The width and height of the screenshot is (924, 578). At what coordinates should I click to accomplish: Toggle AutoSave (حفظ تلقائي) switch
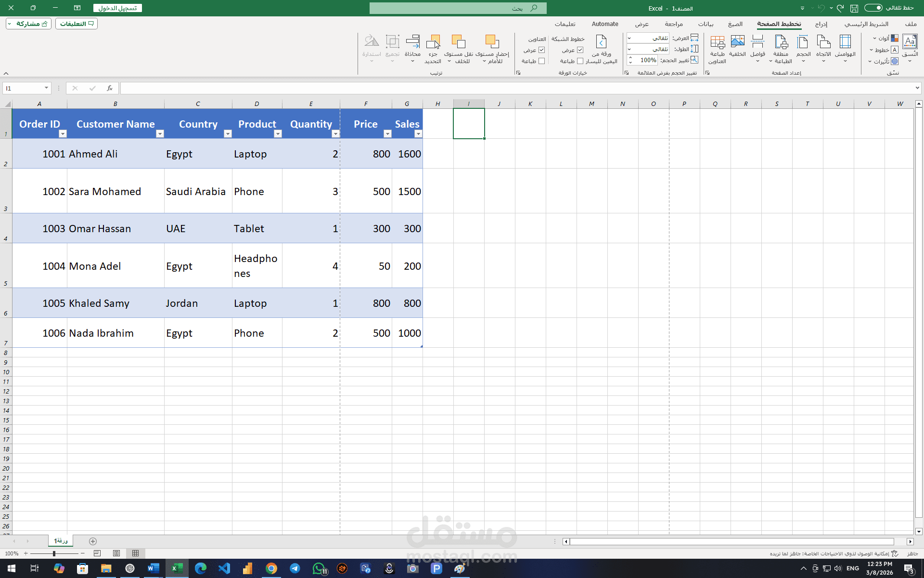(873, 8)
